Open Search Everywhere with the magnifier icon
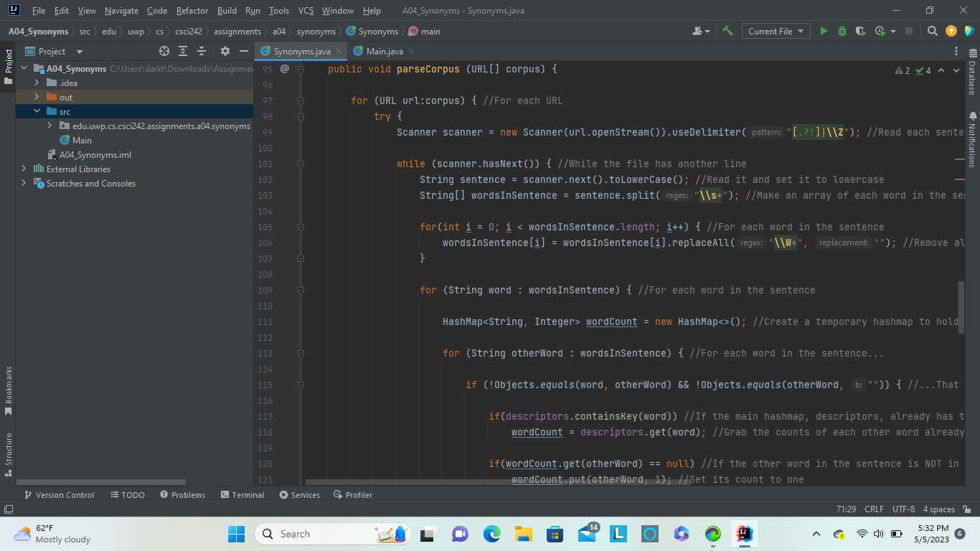This screenshot has width=980, height=551. pos(932,32)
